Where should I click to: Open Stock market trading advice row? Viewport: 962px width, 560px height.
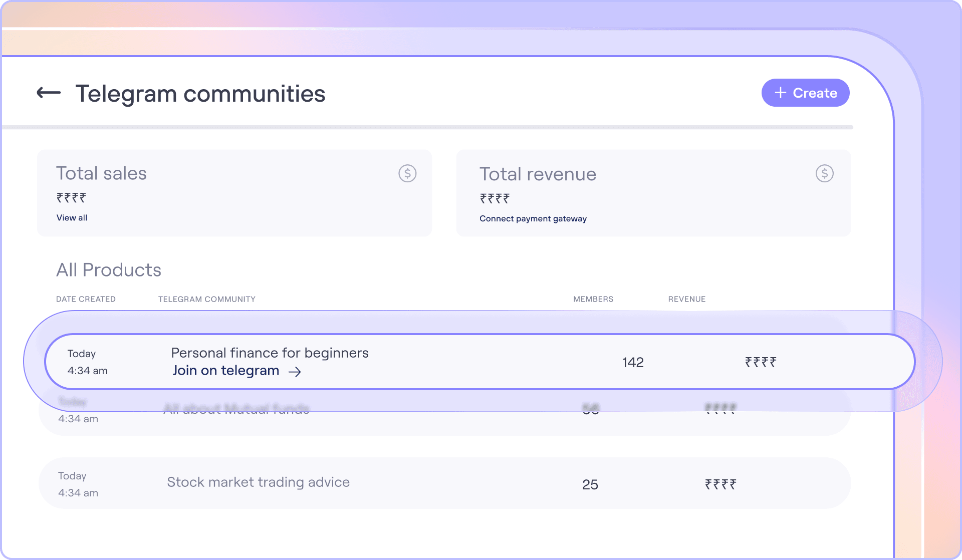(445, 483)
